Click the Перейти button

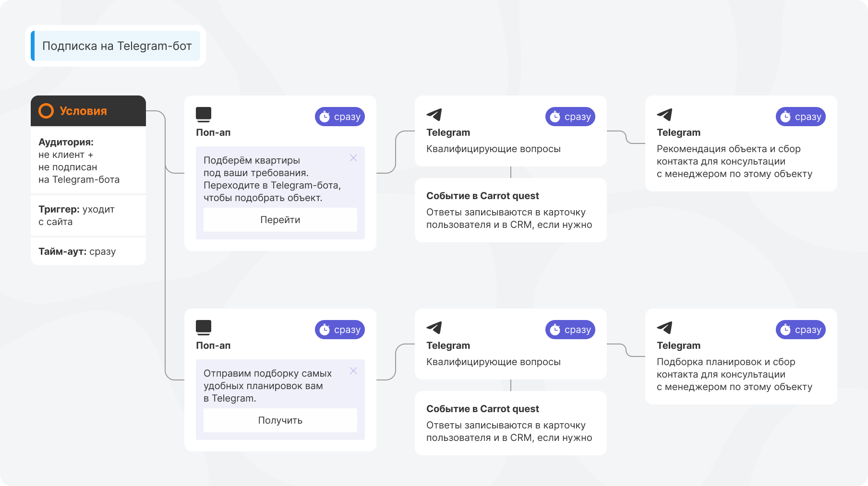tap(280, 220)
